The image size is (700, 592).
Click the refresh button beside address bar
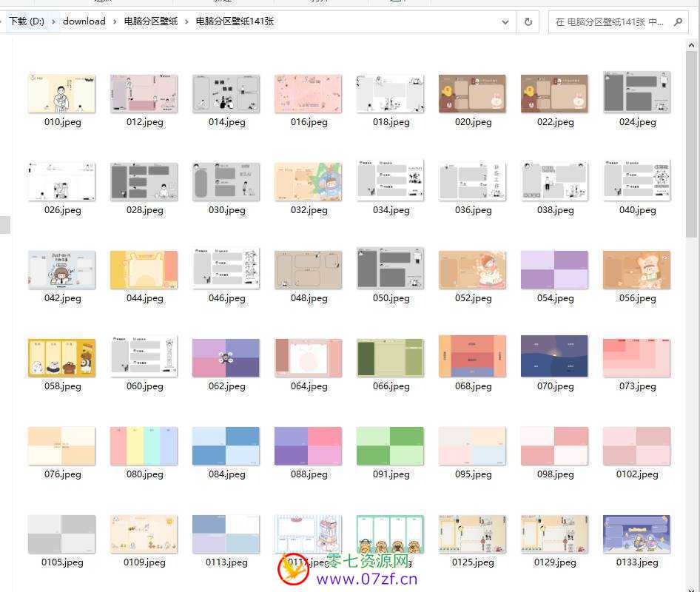(x=528, y=22)
